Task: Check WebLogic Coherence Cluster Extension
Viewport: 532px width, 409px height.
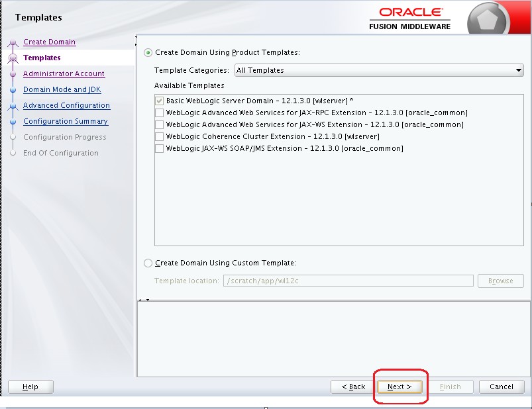Action: tap(159, 136)
